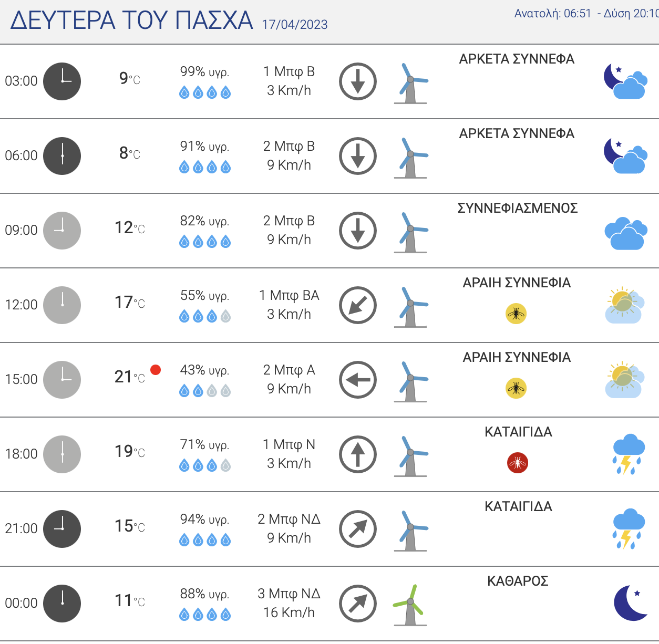The height and width of the screenshot is (644, 659).
Task: Click the south wind arrow at 18:00
Action: [x=358, y=454]
